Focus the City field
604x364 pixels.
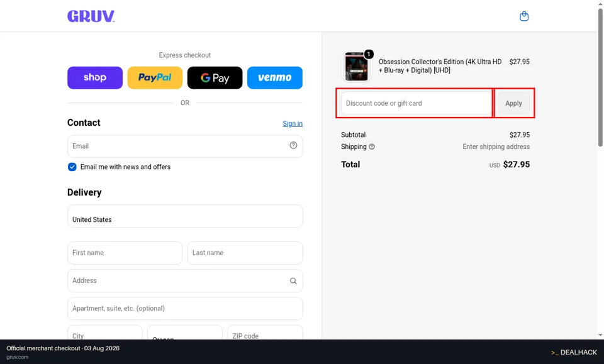105,333
